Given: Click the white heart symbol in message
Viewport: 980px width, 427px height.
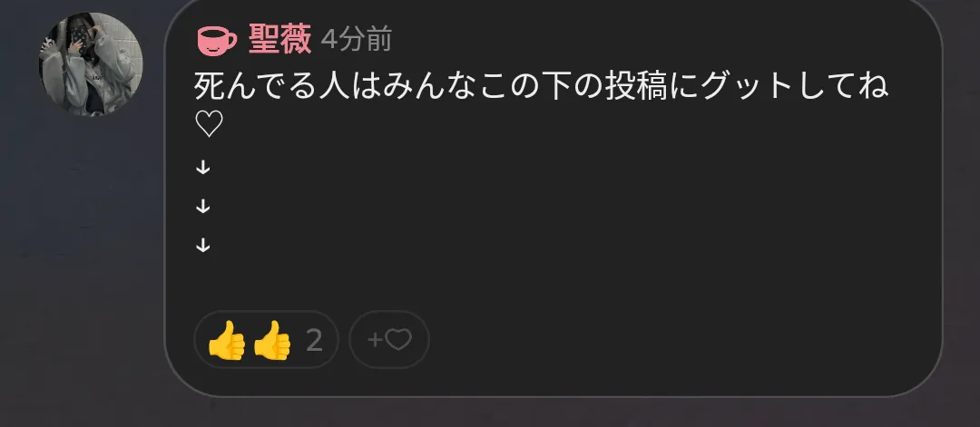Looking at the screenshot, I should (x=209, y=124).
